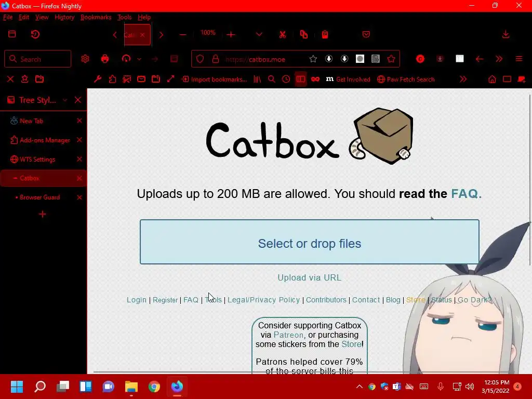
Task: Save the page to Pocket with the Pocket icon
Action: pos(366,35)
